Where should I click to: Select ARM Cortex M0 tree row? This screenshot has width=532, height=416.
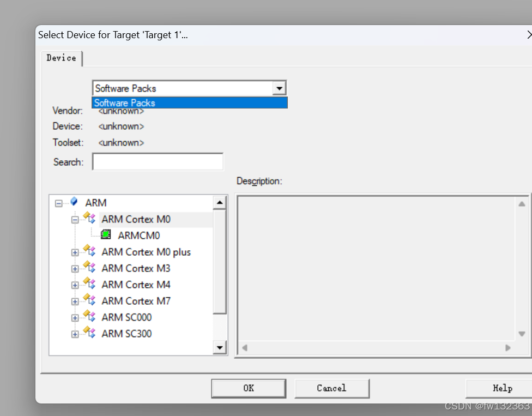click(136, 219)
